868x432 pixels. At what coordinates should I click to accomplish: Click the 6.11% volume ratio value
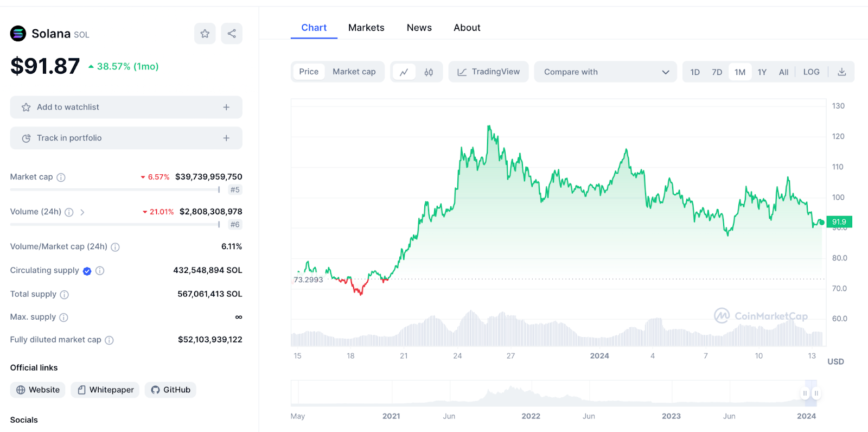(232, 246)
